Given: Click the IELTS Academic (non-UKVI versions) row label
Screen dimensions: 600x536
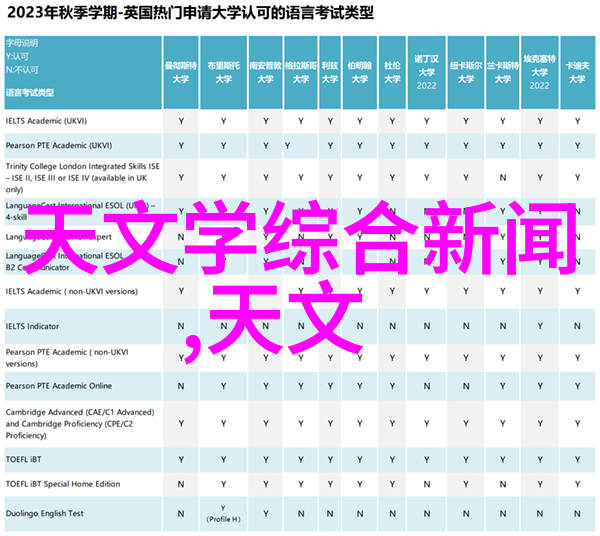Looking at the screenshot, I should pos(72,292).
